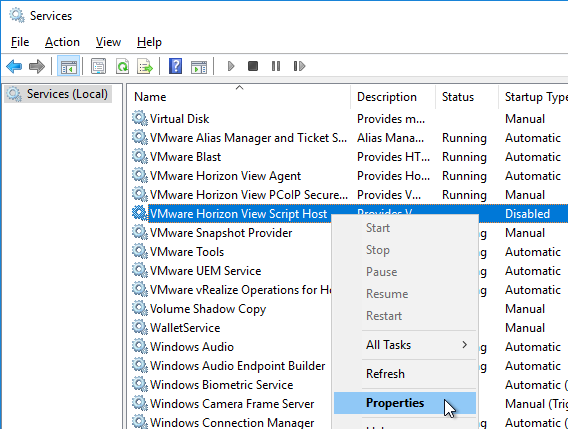Open the Action menu

[62, 42]
